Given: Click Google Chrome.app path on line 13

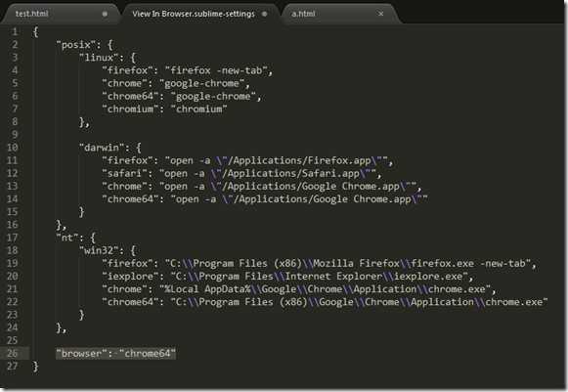Looking at the screenshot, I should (311, 186).
